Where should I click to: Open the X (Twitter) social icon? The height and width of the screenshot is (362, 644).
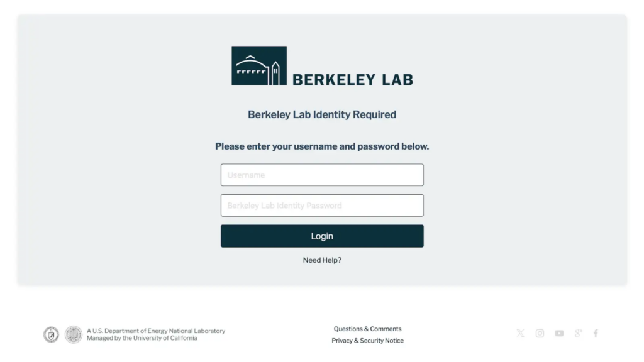click(520, 333)
